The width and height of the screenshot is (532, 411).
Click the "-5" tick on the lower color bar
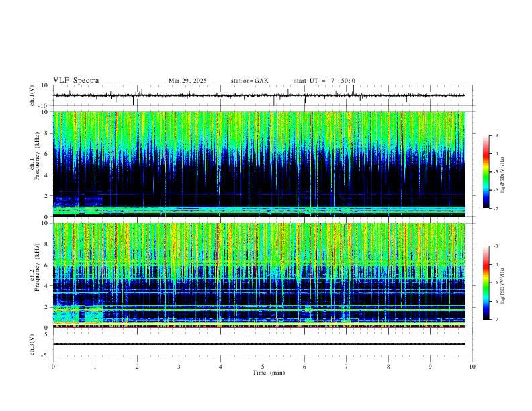[495, 283]
